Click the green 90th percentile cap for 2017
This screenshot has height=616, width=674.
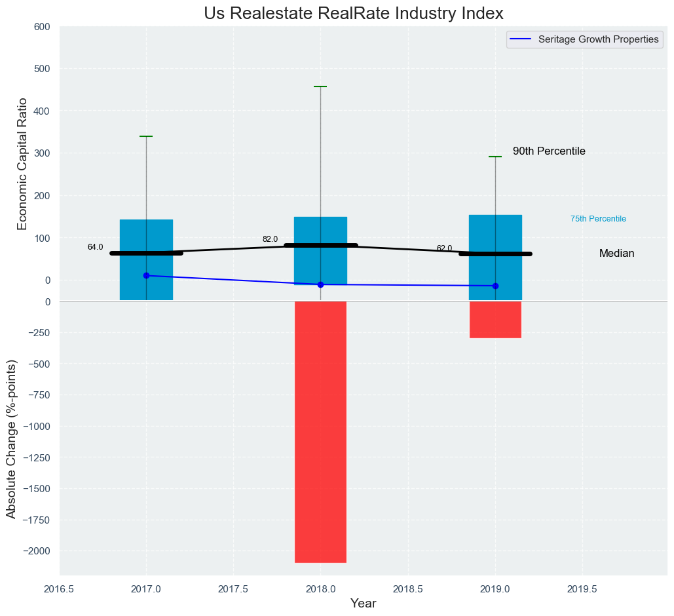(146, 136)
